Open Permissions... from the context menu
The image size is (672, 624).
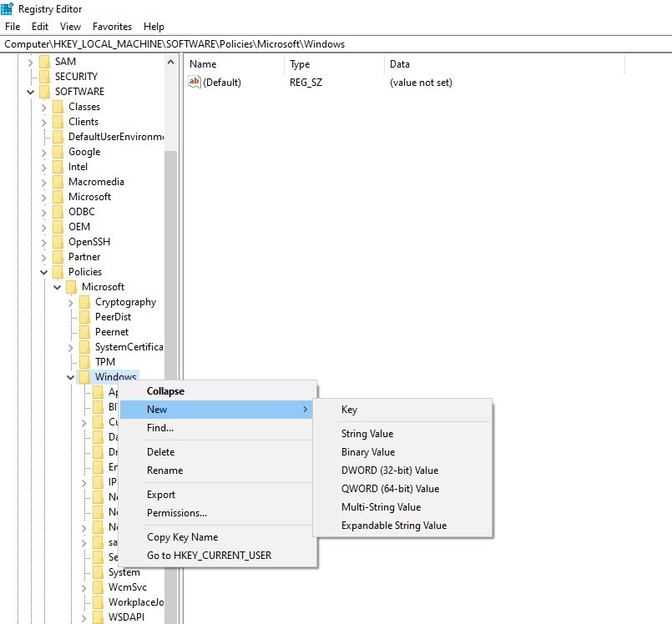pos(218,513)
